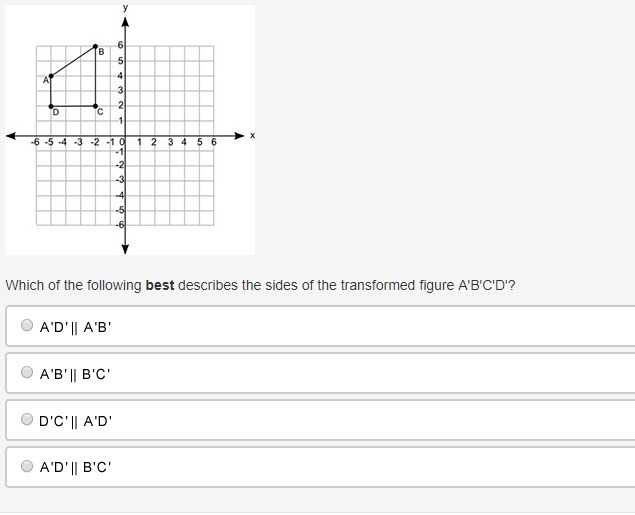The image size is (635, 515).
Task: Click the y axis label
Action: pyautogui.click(x=126, y=7)
